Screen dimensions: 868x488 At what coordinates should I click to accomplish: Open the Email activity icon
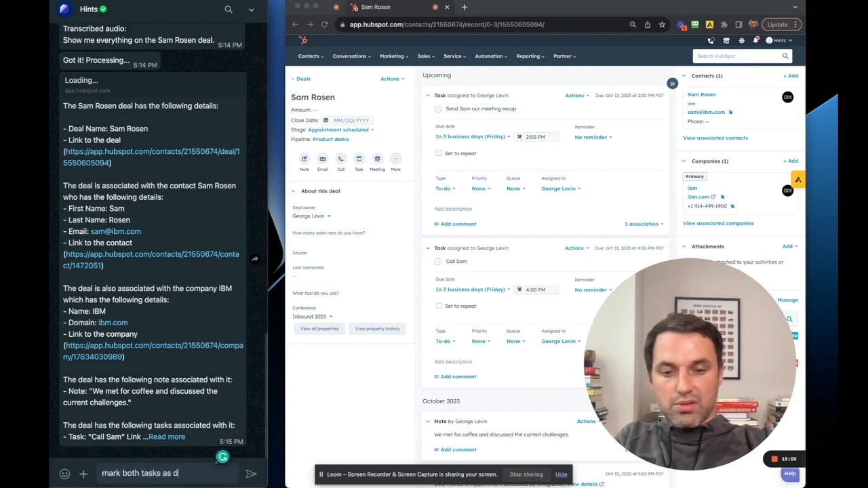tap(323, 159)
